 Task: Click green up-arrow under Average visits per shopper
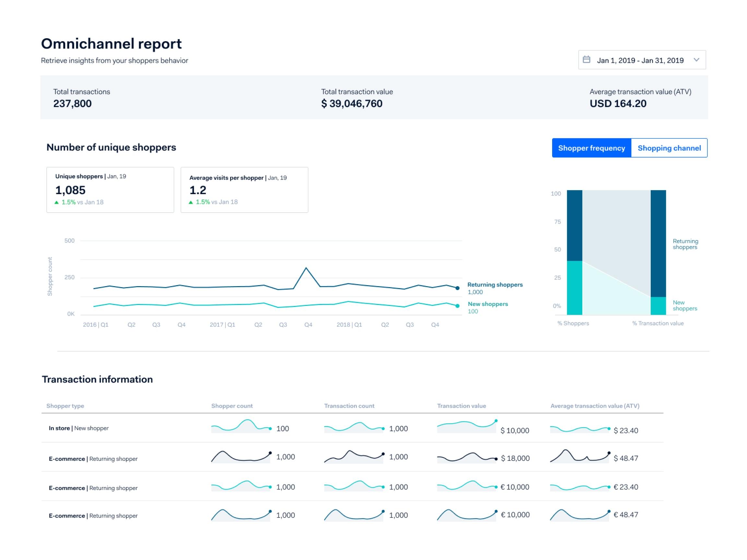[x=191, y=203]
